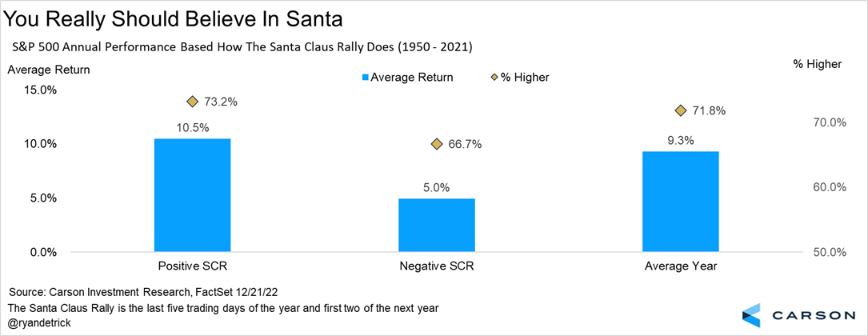Select the Average Return legend blue square
The height and width of the screenshot is (336, 868).
coord(366,78)
